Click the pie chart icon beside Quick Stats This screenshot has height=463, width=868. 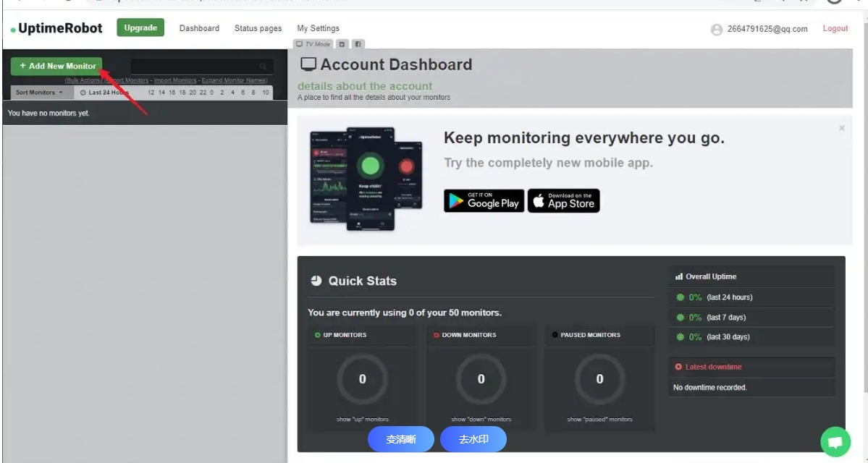click(x=316, y=281)
